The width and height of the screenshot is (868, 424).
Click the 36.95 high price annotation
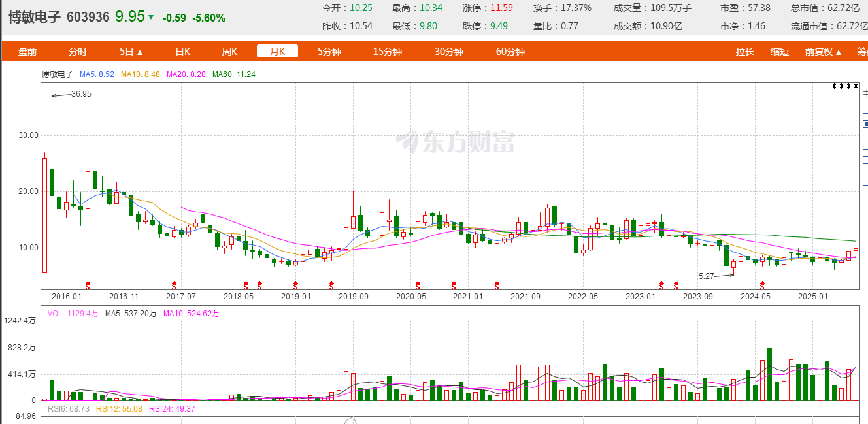(81, 94)
